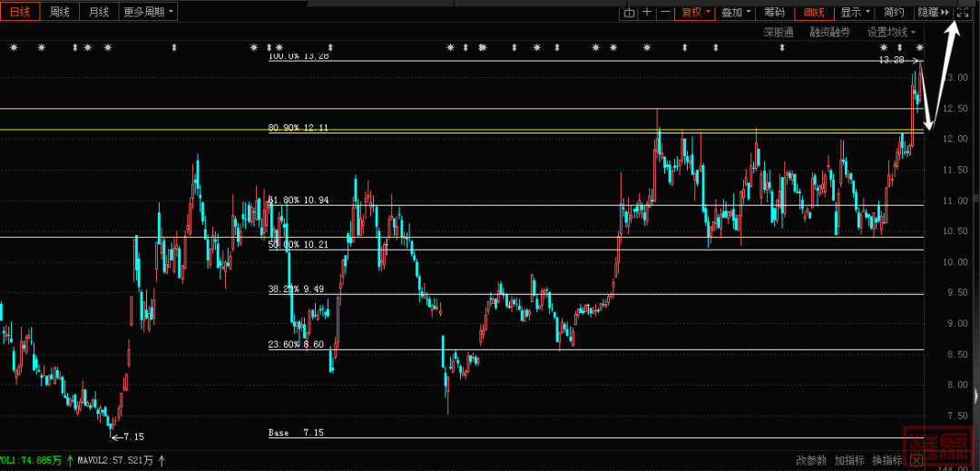
Task: Switch to the 周线 weekly tab
Action: click(x=59, y=12)
